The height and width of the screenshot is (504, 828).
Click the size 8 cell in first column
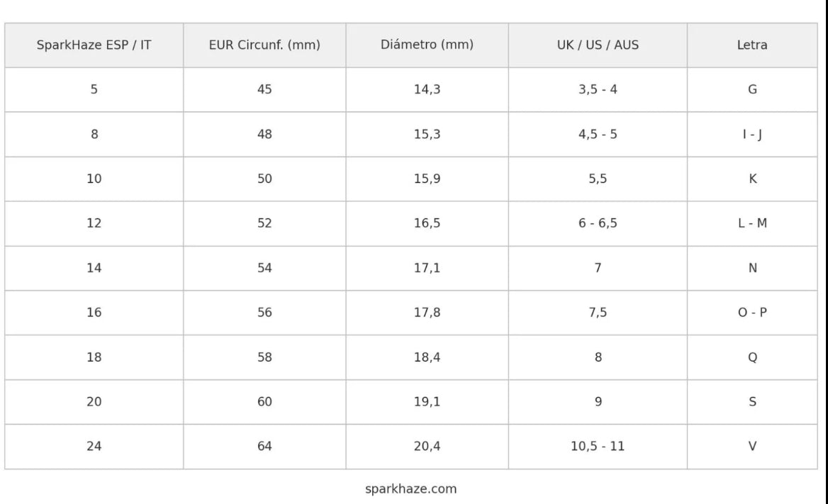tap(94, 134)
